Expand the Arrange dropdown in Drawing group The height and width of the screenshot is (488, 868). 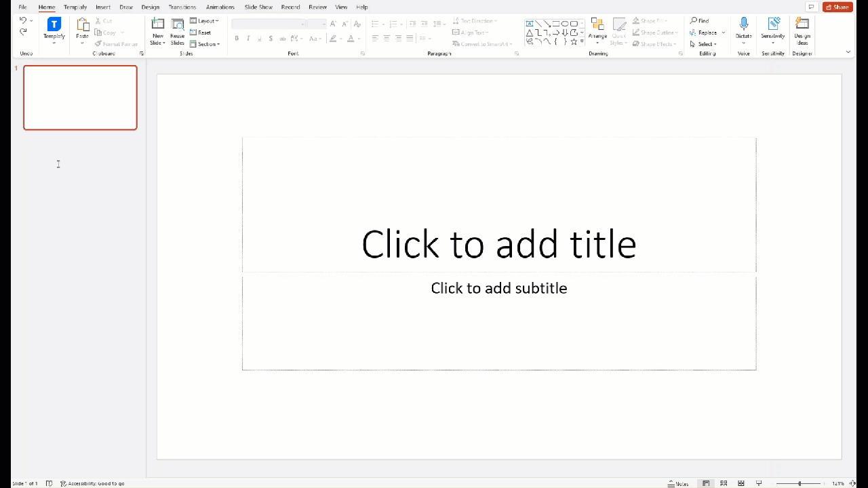[597, 32]
